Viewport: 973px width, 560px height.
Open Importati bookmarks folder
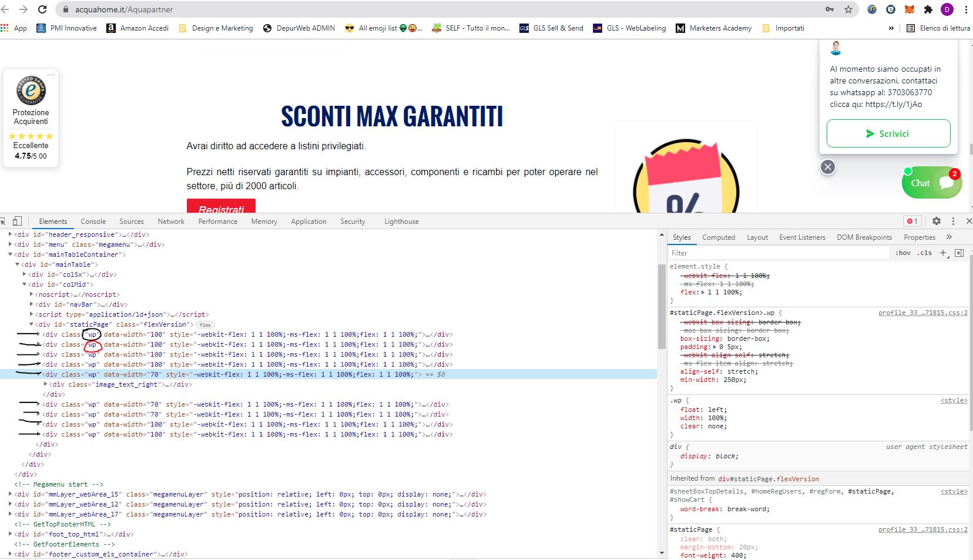(x=783, y=28)
